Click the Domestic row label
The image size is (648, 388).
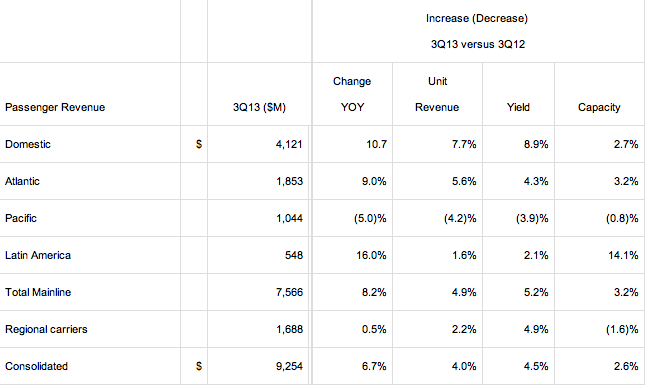28,144
